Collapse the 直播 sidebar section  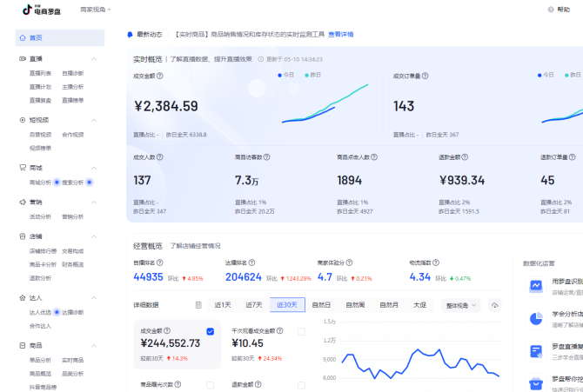[94, 59]
